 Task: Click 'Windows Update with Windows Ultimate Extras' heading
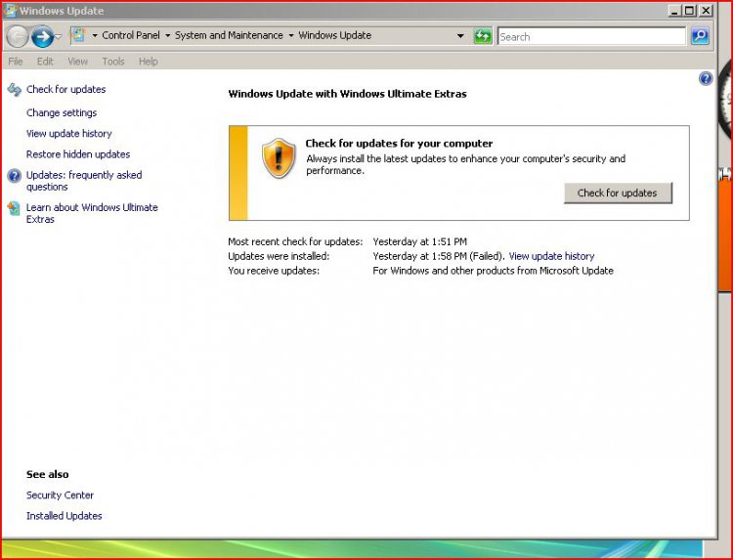[x=347, y=94]
